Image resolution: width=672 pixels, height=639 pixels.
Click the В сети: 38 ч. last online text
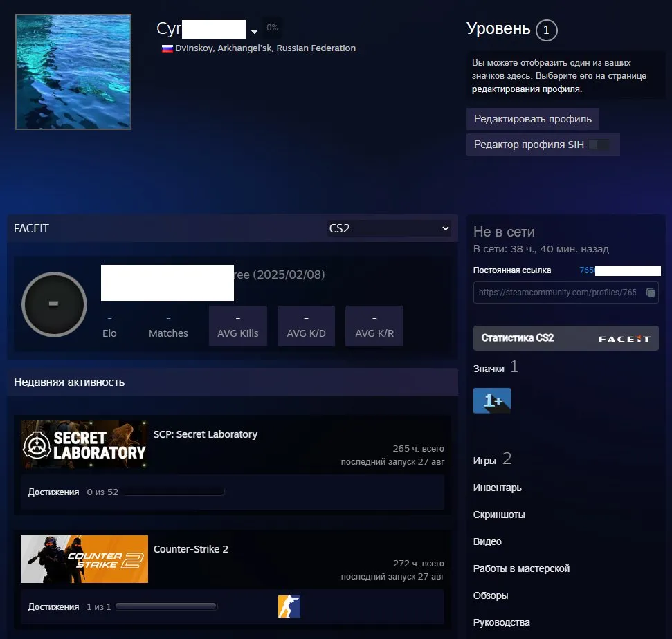click(x=541, y=249)
